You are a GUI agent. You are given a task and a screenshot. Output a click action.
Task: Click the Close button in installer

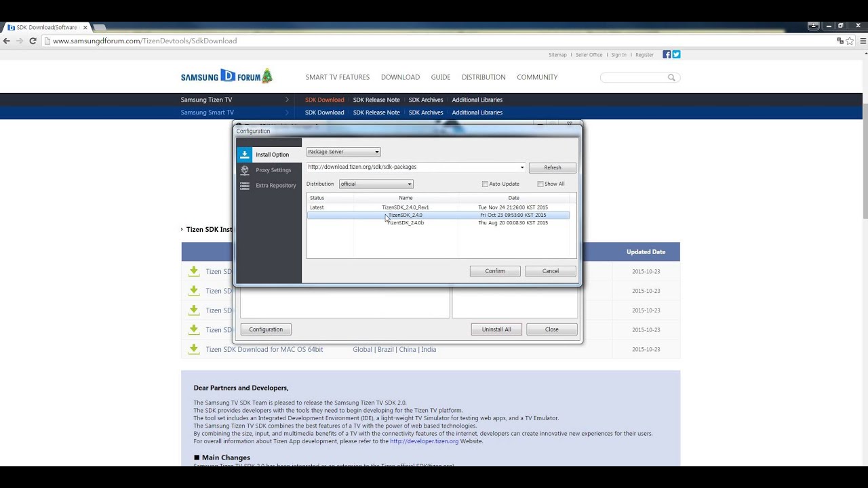[552, 329]
